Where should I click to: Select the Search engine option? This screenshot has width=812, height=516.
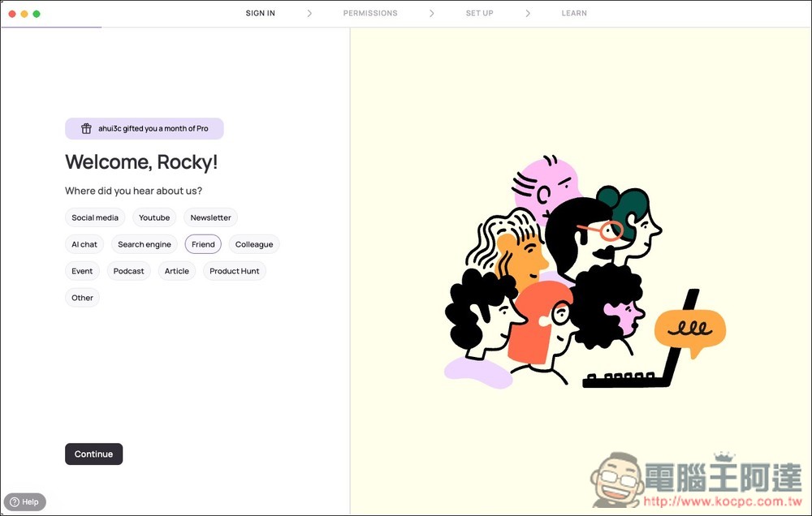(145, 244)
